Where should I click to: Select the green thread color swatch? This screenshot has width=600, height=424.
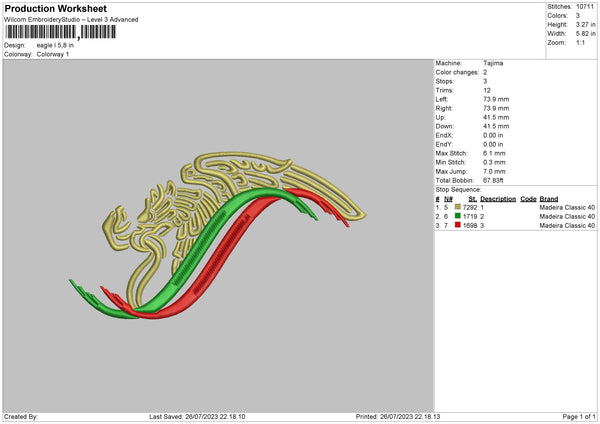point(459,215)
